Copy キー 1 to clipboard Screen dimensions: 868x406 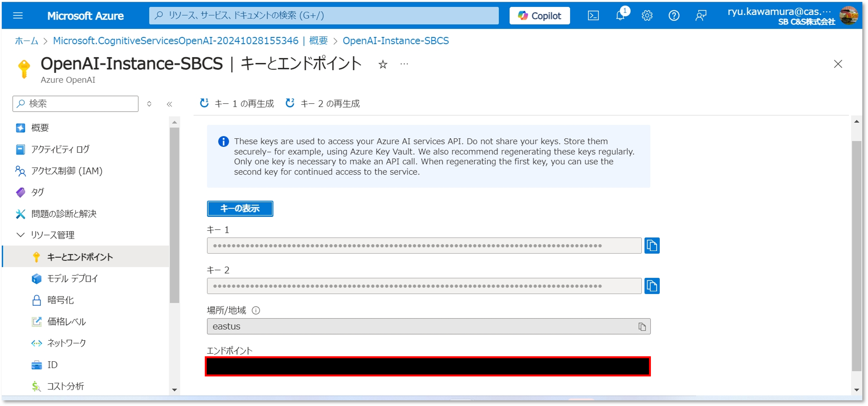pyautogui.click(x=652, y=245)
